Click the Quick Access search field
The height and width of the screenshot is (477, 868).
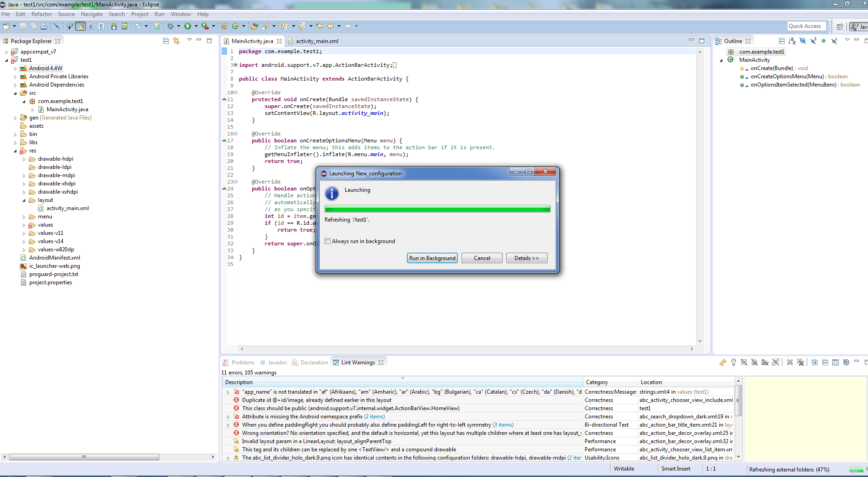(807, 26)
